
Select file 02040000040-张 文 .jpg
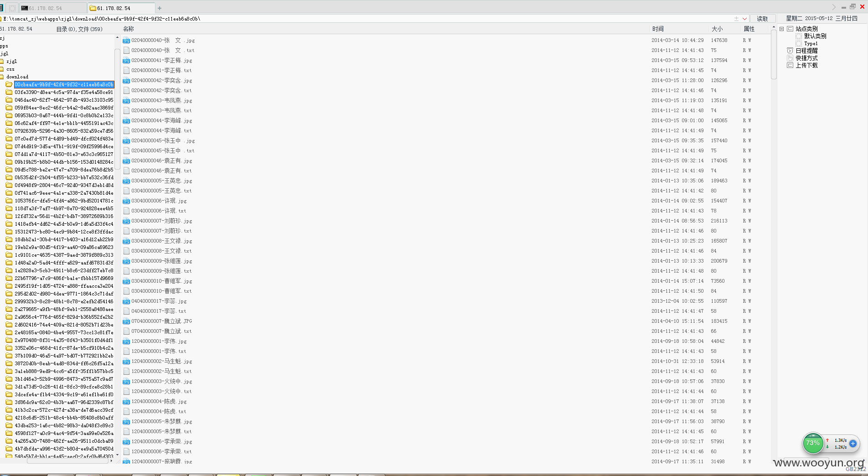pyautogui.click(x=163, y=40)
